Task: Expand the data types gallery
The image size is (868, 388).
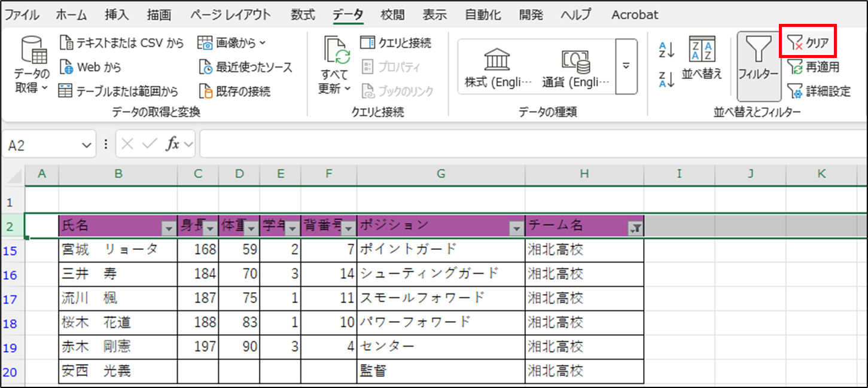Action: click(626, 66)
